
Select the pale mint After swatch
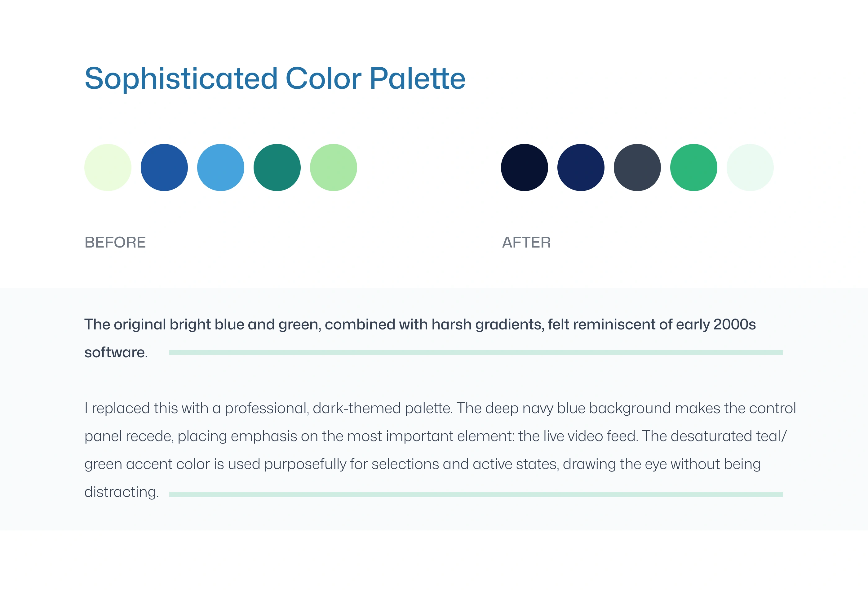pos(750,168)
